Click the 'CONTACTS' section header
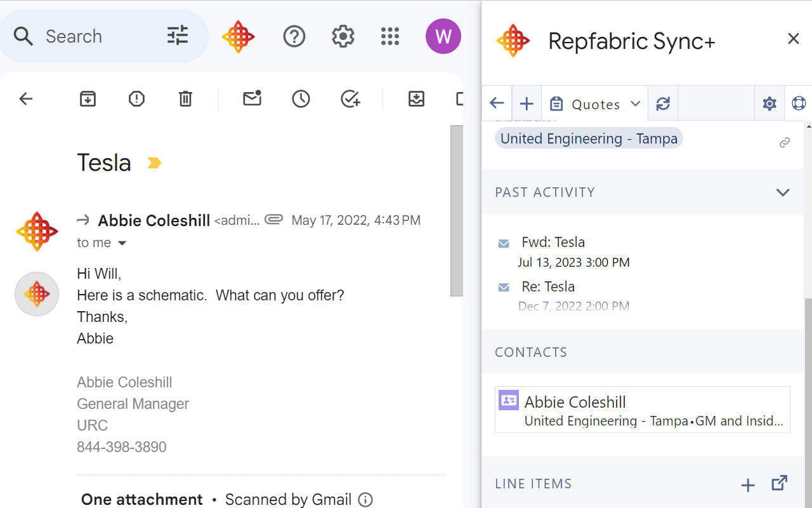Viewport: 812px width, 508px height. point(531,352)
